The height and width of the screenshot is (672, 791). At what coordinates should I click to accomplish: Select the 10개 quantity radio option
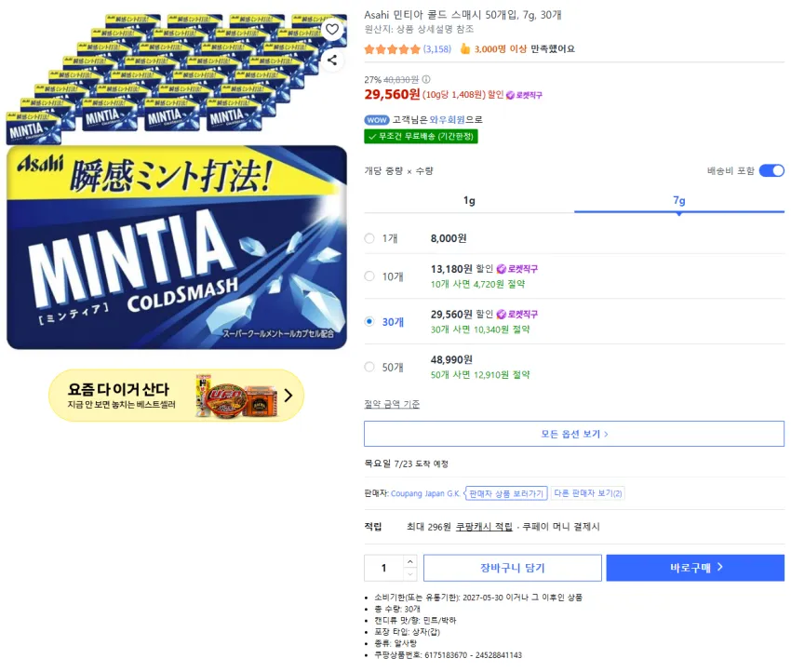point(369,276)
